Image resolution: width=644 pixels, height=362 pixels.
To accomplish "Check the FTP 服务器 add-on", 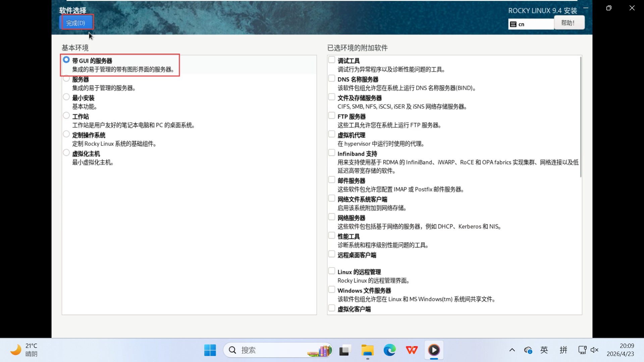I will [x=332, y=116].
